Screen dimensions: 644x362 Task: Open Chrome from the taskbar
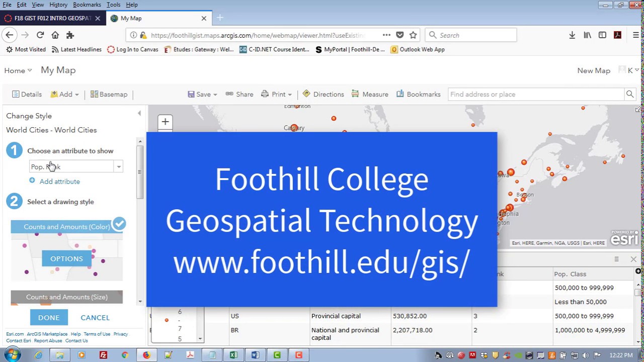[x=125, y=355]
